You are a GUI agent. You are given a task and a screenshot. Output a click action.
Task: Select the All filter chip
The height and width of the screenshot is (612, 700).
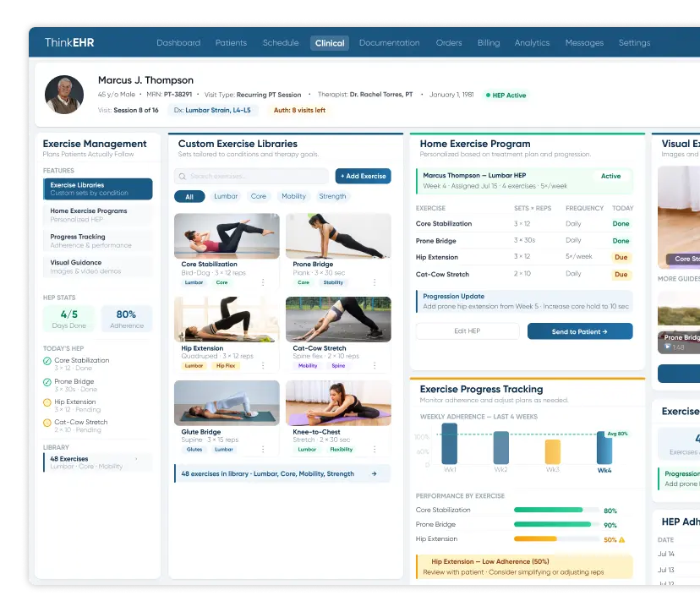[189, 196]
